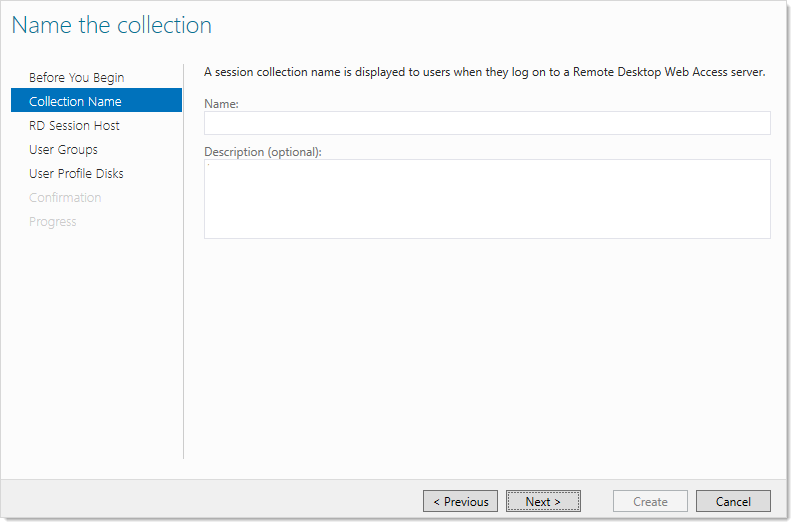The width and height of the screenshot is (795, 526).
Task: Go back with the Previous button
Action: [x=460, y=501]
